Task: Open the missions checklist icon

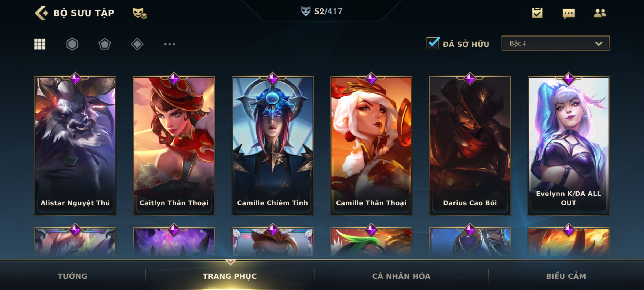Action: [x=537, y=13]
